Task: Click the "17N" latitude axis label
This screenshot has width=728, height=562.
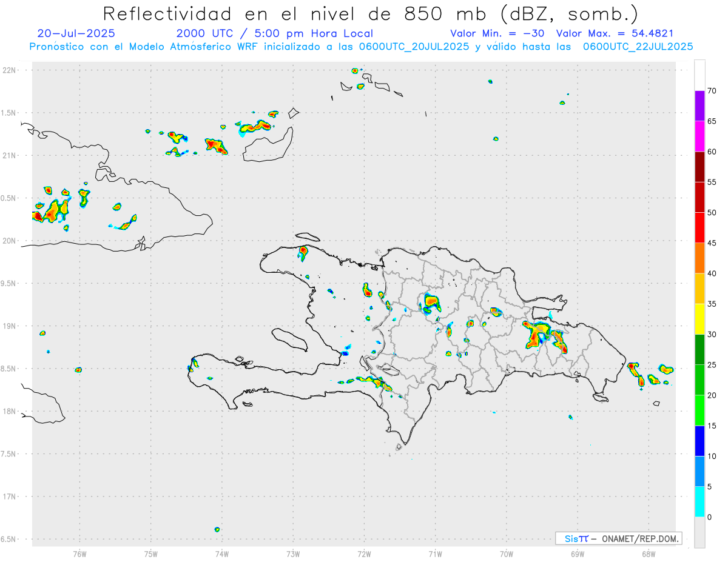Action: coord(9,497)
